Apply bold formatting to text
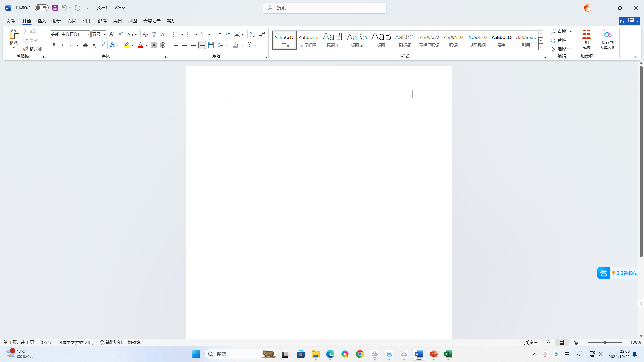 pos(54,45)
